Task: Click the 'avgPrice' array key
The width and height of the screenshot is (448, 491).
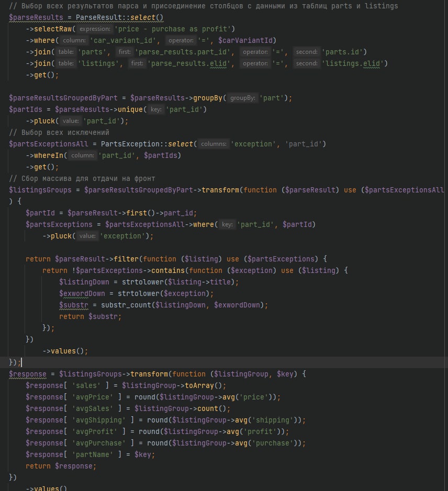Action: (93, 397)
